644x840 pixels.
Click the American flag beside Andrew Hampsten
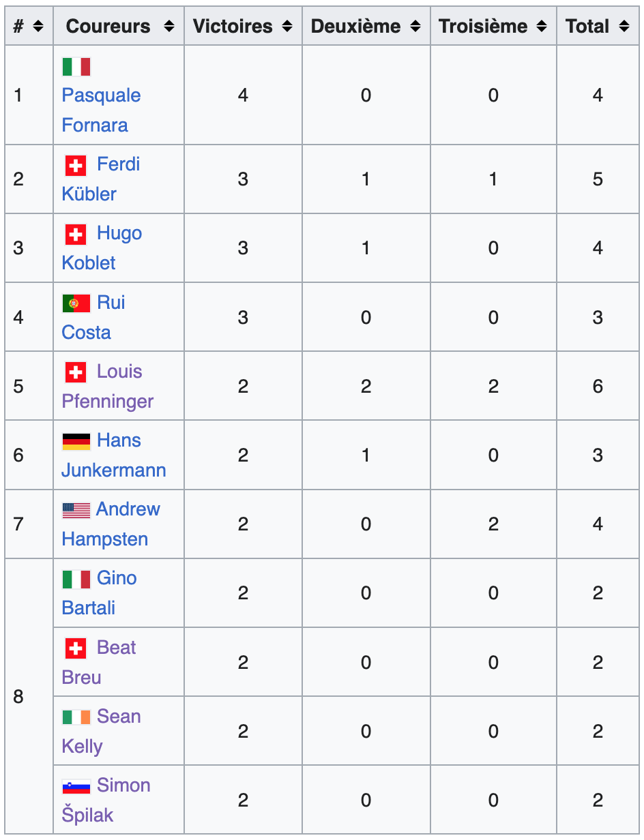76,510
